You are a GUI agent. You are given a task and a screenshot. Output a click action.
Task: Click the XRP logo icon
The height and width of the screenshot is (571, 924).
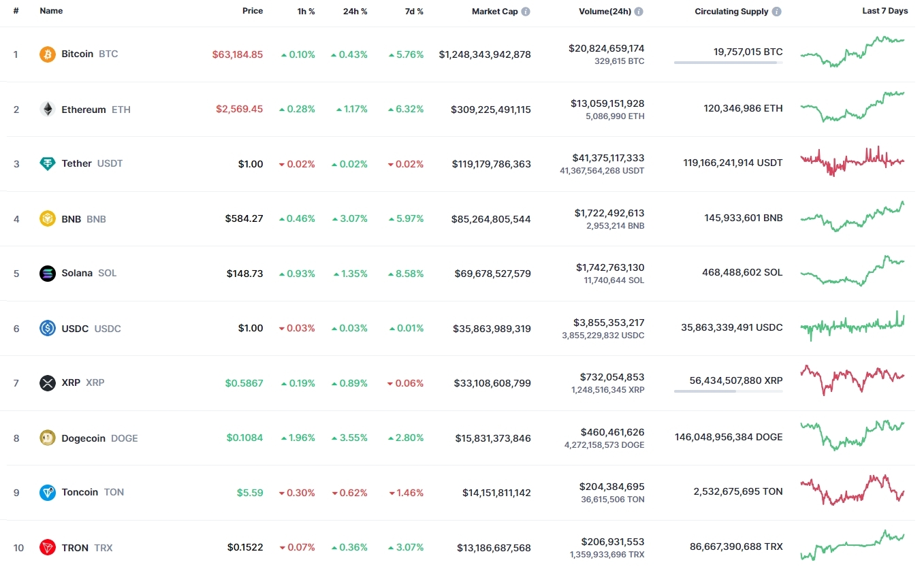[48, 383]
